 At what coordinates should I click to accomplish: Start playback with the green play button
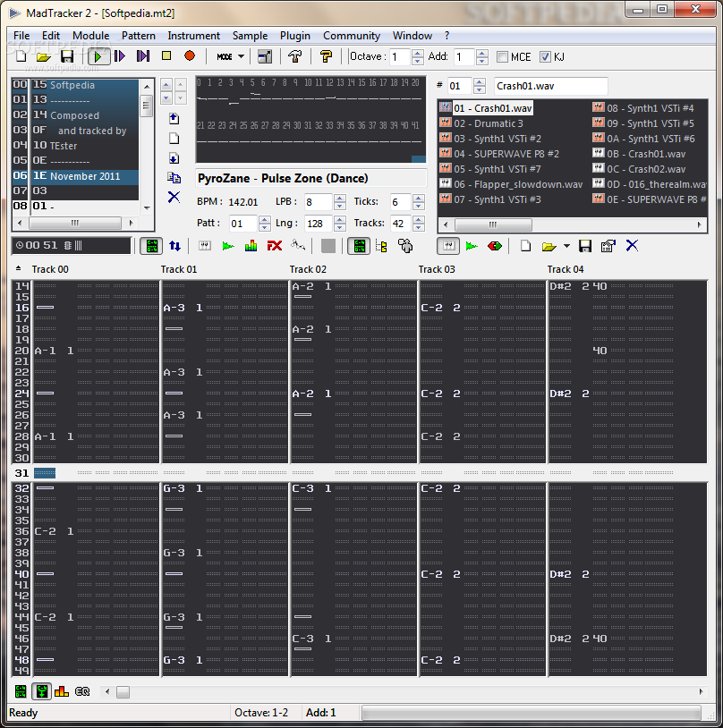click(98, 56)
